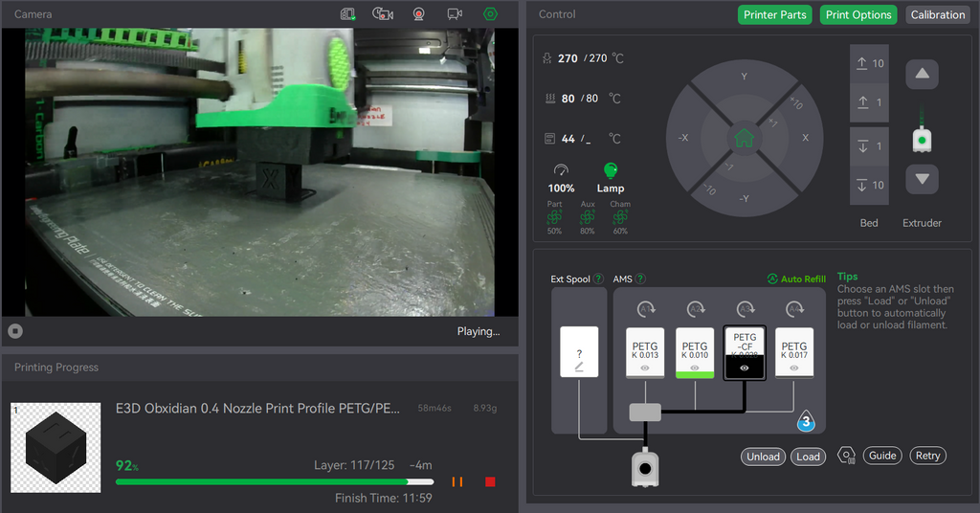Toggle the Cham chamber fan
The height and width of the screenshot is (513, 980).
point(620,219)
